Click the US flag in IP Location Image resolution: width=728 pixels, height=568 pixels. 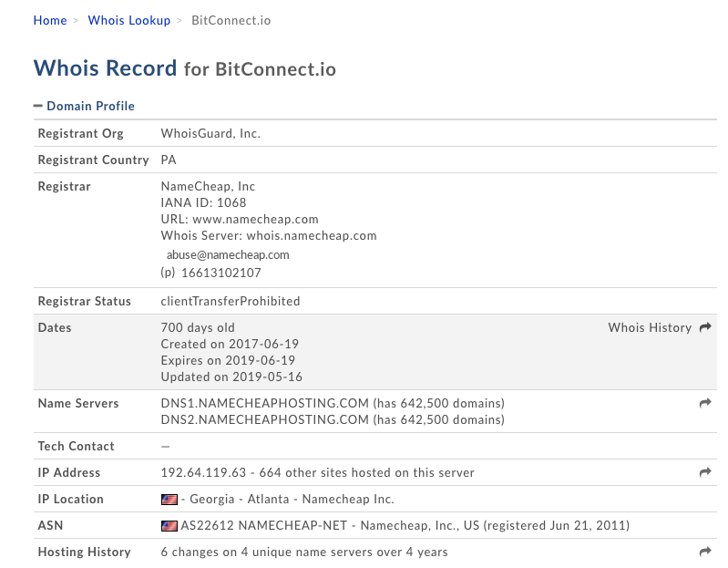pos(169,500)
